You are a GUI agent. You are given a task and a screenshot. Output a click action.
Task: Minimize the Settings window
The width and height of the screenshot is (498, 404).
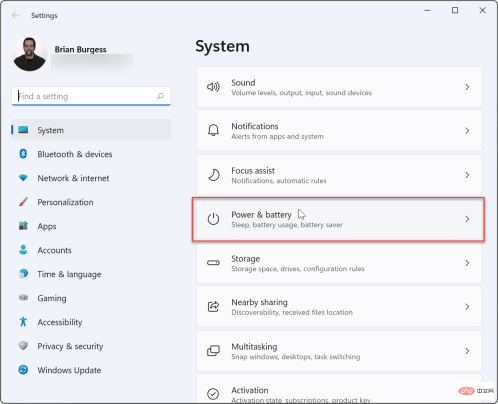coord(427,10)
